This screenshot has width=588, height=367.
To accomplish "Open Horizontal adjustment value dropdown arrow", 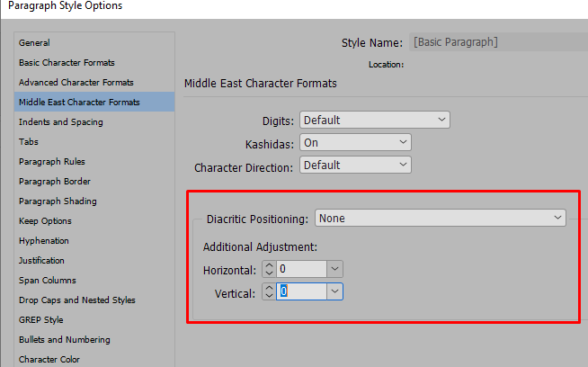I will 334,269.
